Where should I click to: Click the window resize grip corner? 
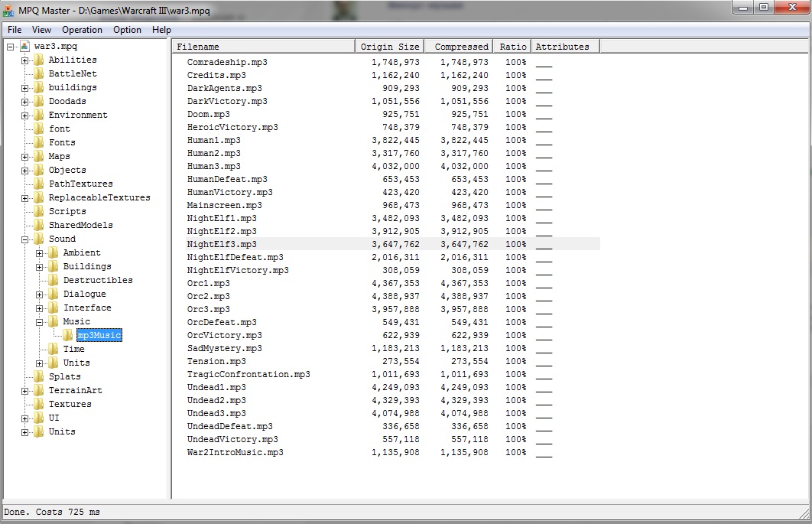[804, 513]
